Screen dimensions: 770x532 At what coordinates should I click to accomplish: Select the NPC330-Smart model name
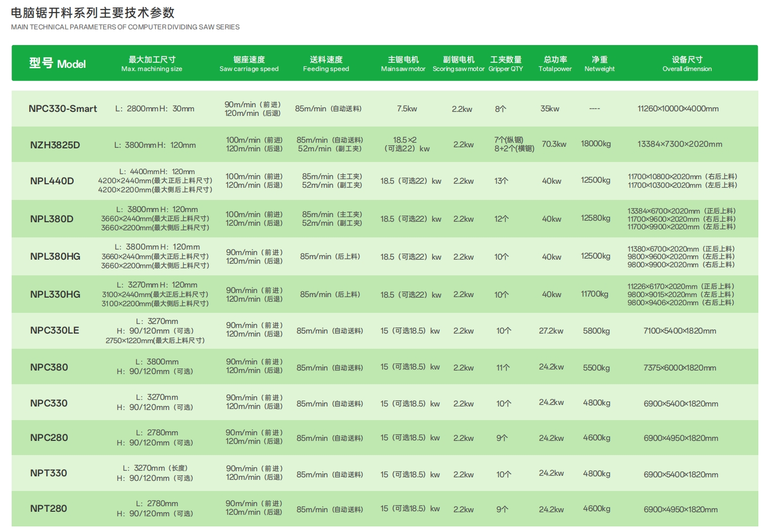pyautogui.click(x=63, y=109)
